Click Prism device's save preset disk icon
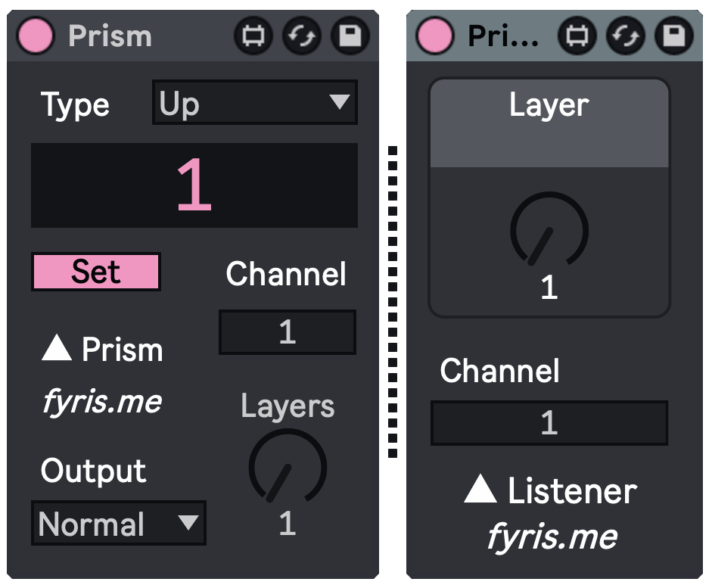 [350, 36]
